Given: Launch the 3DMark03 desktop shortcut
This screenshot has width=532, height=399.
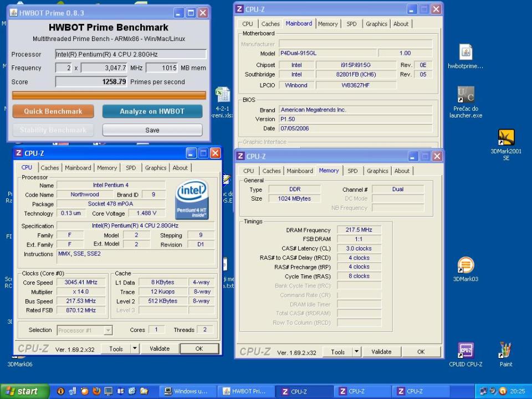Looking at the screenshot, I should click(x=465, y=265).
